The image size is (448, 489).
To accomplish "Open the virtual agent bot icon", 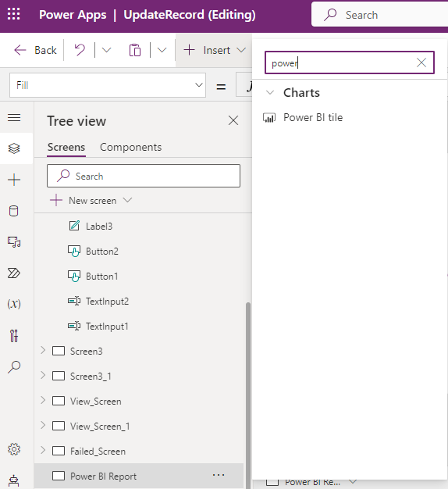I will click(14, 480).
